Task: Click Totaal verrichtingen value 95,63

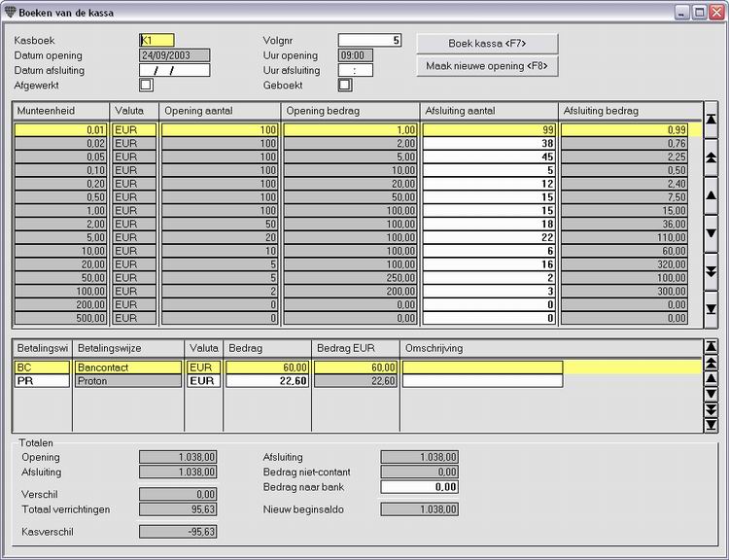Action: (x=178, y=509)
